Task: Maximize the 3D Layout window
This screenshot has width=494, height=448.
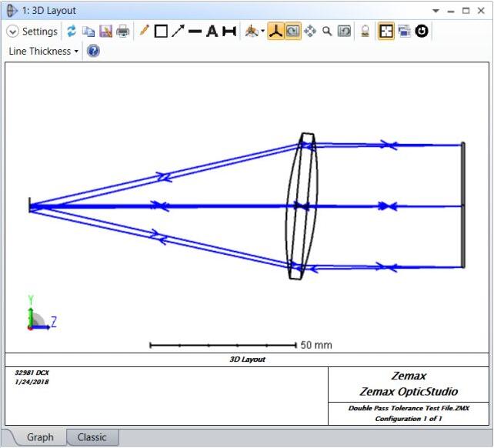Action: coord(466,11)
